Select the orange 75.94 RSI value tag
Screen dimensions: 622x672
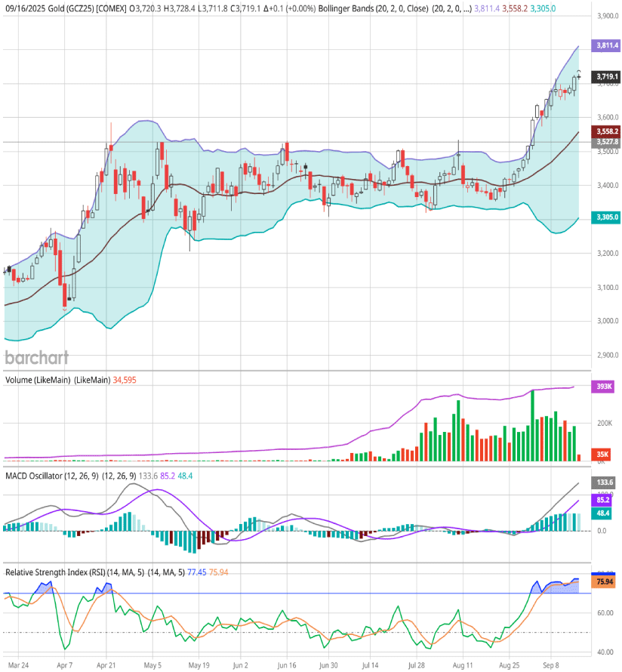pos(605,582)
